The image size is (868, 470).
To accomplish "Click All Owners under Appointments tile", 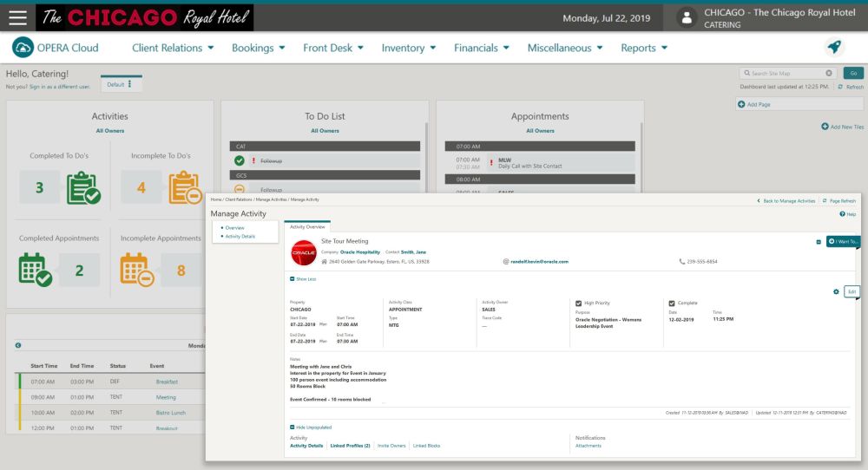I will click(540, 131).
